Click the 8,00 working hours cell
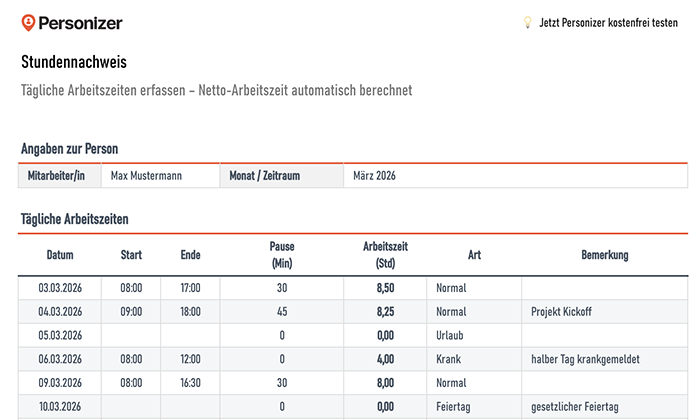The height and width of the screenshot is (420, 700). pos(385,383)
